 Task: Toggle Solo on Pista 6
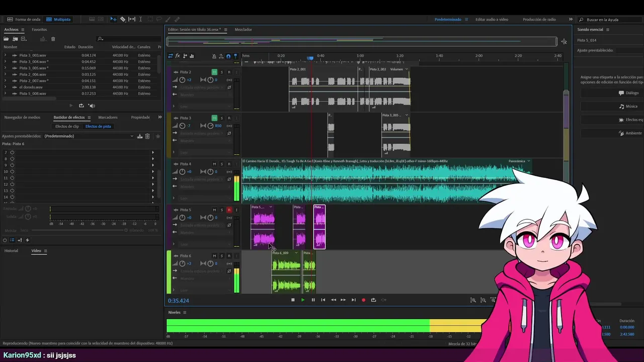pos(221,256)
